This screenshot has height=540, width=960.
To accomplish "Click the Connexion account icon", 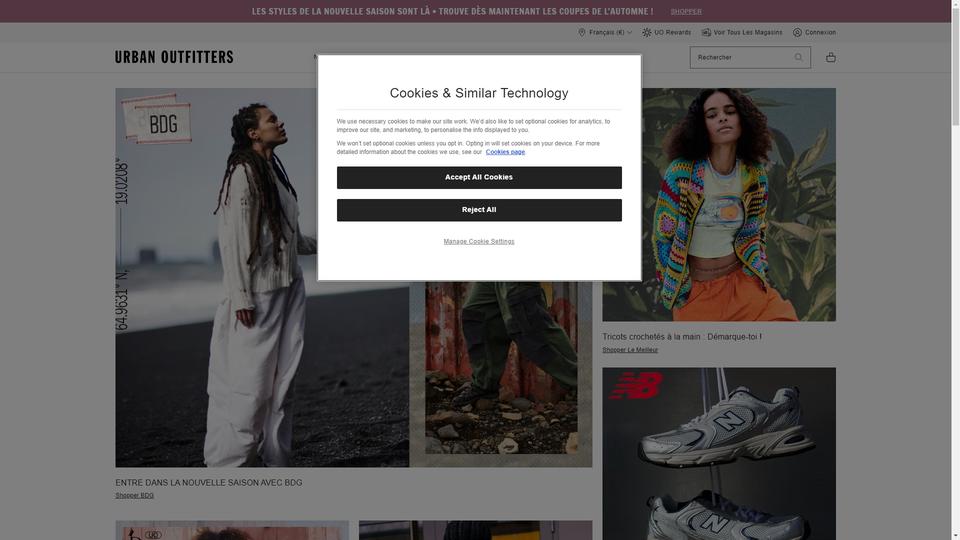I will coord(797,32).
